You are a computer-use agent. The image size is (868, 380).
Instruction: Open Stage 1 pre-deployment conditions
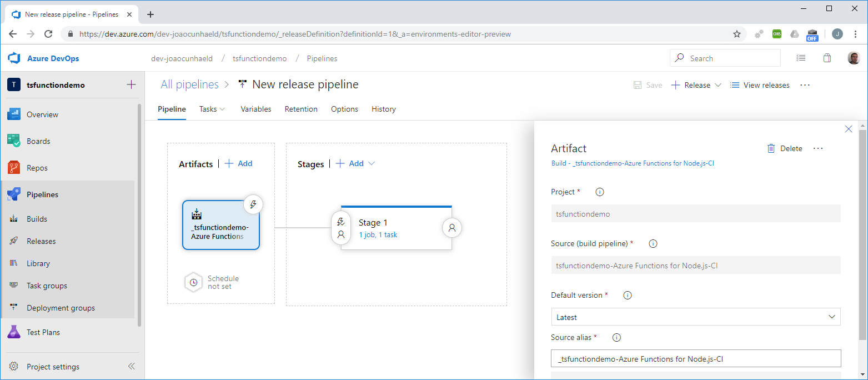coord(341,228)
